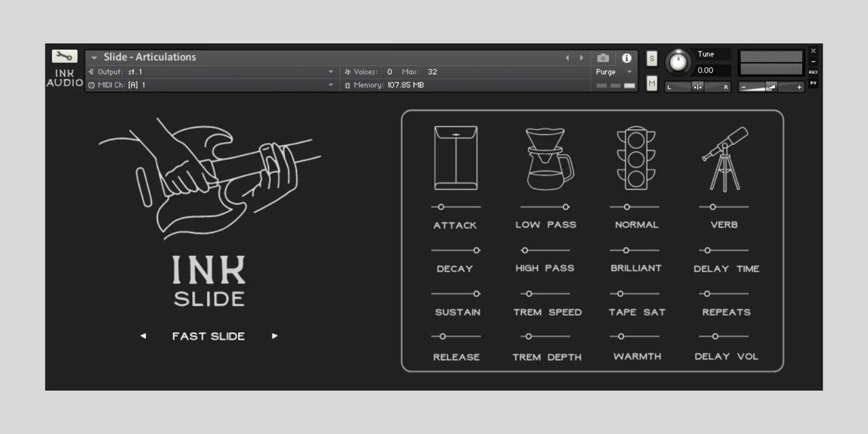Click the traffic light icon above Normal
The height and width of the screenshot is (434, 868).
click(x=636, y=159)
